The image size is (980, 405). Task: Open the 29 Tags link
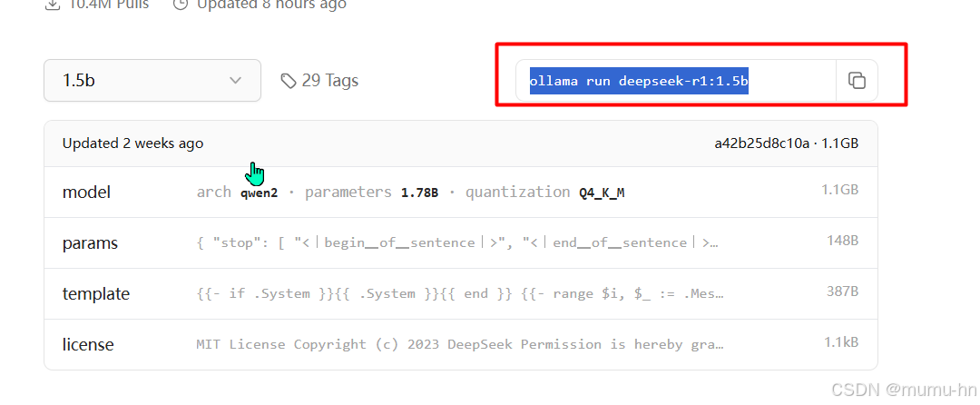[319, 81]
